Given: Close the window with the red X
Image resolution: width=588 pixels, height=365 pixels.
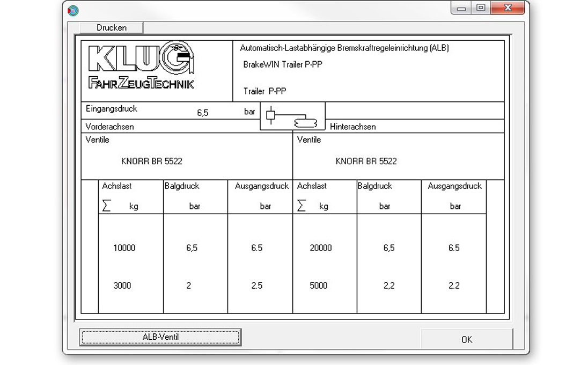Looking at the screenshot, I should click(508, 8).
